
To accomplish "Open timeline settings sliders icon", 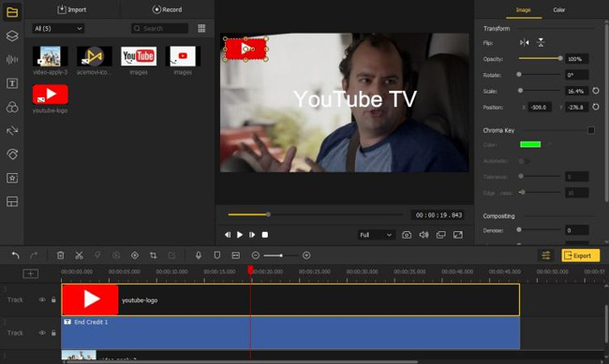I will (546, 255).
